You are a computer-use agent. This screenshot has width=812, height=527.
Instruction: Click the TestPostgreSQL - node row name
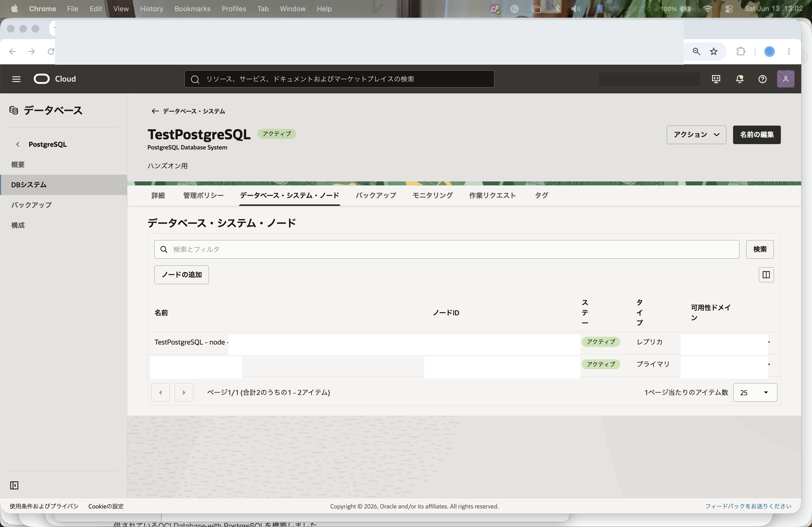pyautogui.click(x=191, y=342)
